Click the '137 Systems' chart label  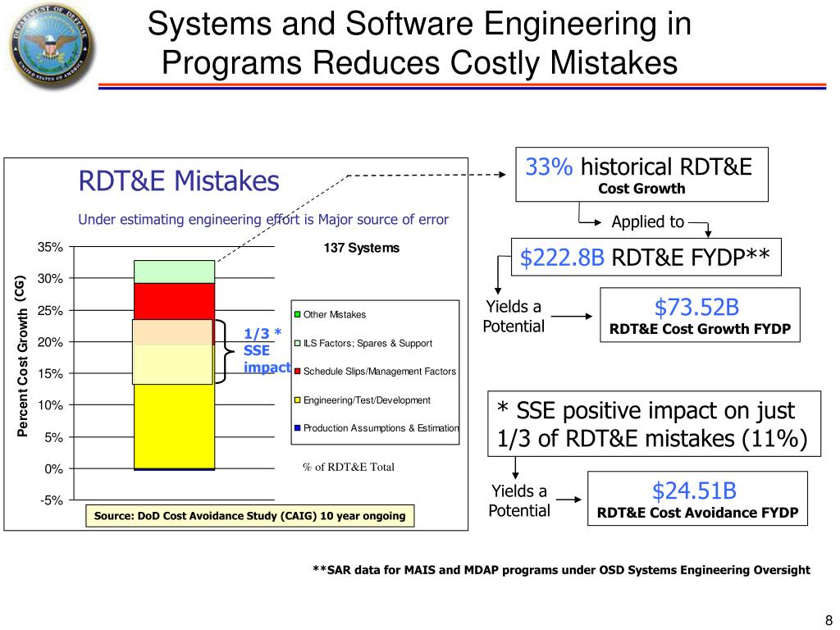pos(362,248)
